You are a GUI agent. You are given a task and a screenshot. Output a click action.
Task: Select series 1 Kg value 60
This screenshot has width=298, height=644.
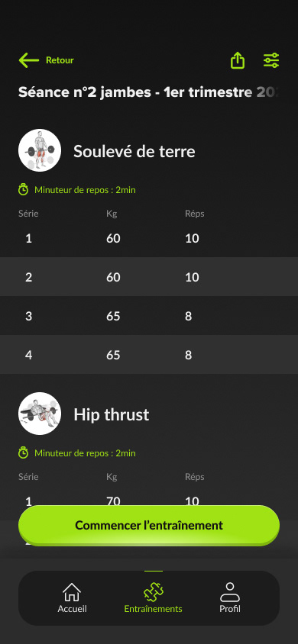tap(113, 238)
